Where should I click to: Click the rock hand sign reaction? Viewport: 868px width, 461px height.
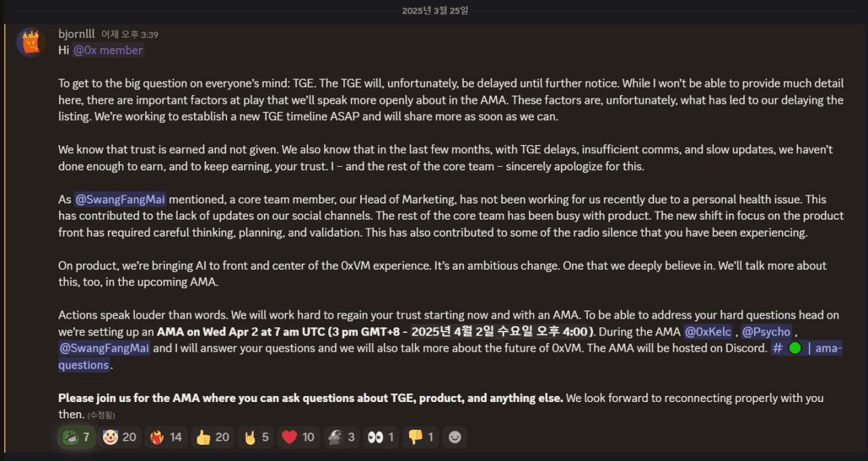pyautogui.click(x=256, y=437)
